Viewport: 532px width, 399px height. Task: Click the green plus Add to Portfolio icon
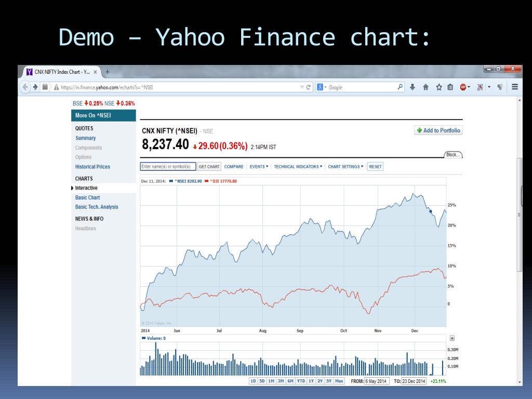click(x=419, y=130)
